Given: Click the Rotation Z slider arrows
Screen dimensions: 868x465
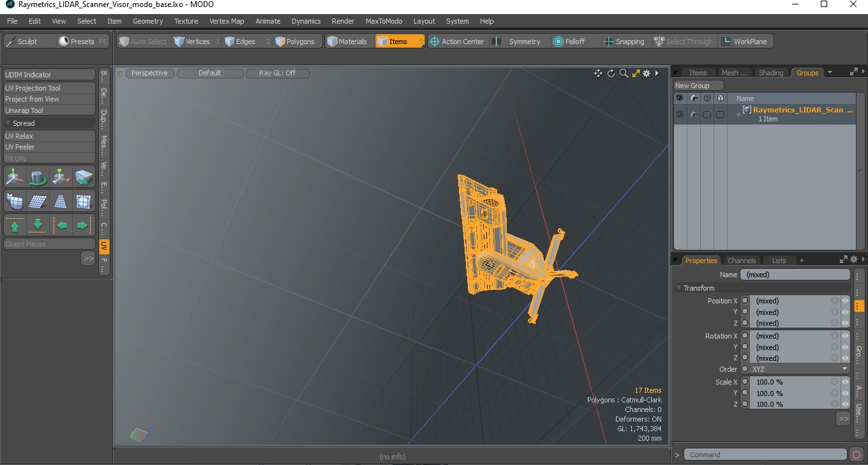Looking at the screenshot, I should [846, 358].
